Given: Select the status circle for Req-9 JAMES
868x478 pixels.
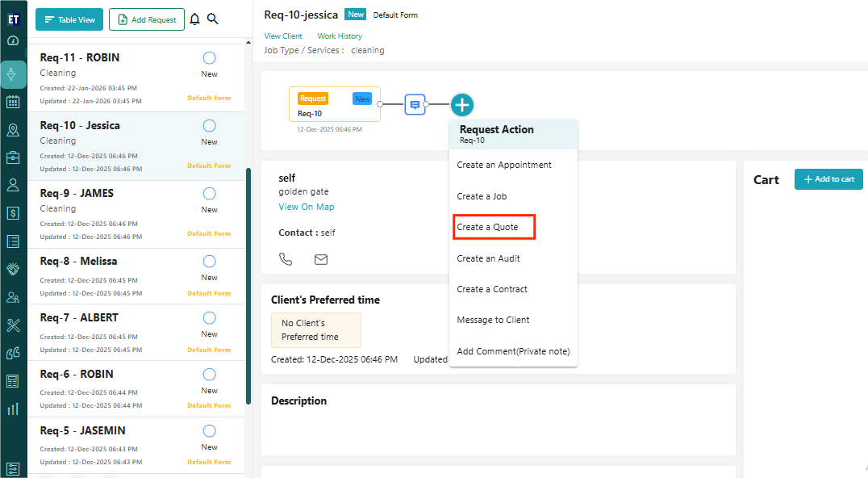Looking at the screenshot, I should (209, 194).
